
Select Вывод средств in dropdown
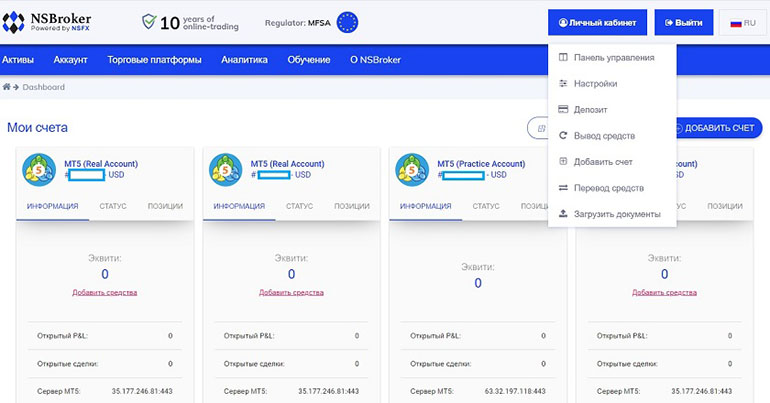pyautogui.click(x=612, y=135)
